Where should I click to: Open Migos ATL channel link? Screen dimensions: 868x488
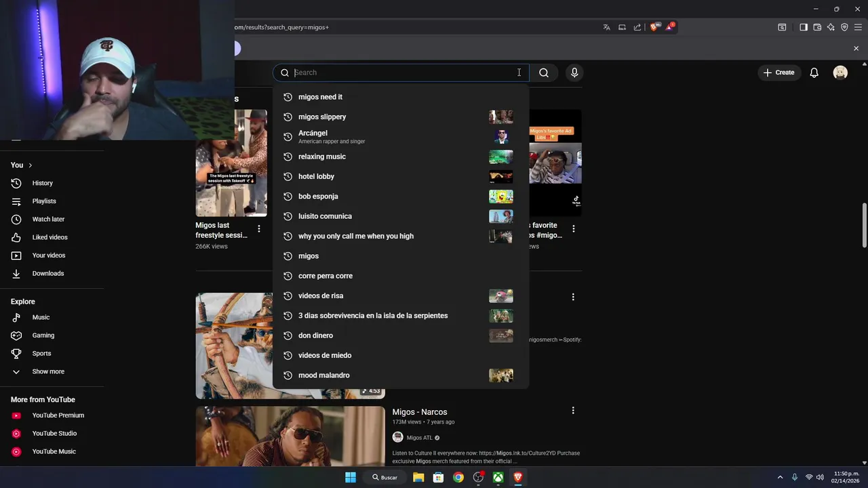click(x=419, y=438)
